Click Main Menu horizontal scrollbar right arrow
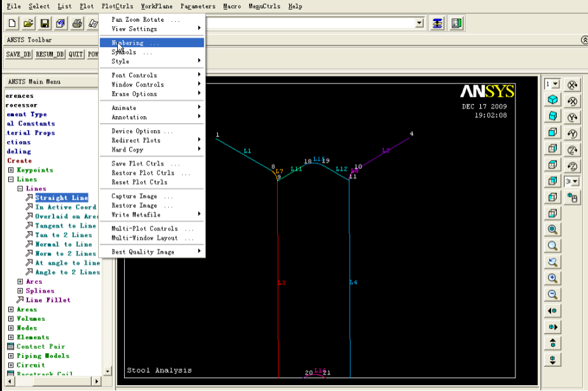The height and width of the screenshot is (391, 588). (97, 381)
